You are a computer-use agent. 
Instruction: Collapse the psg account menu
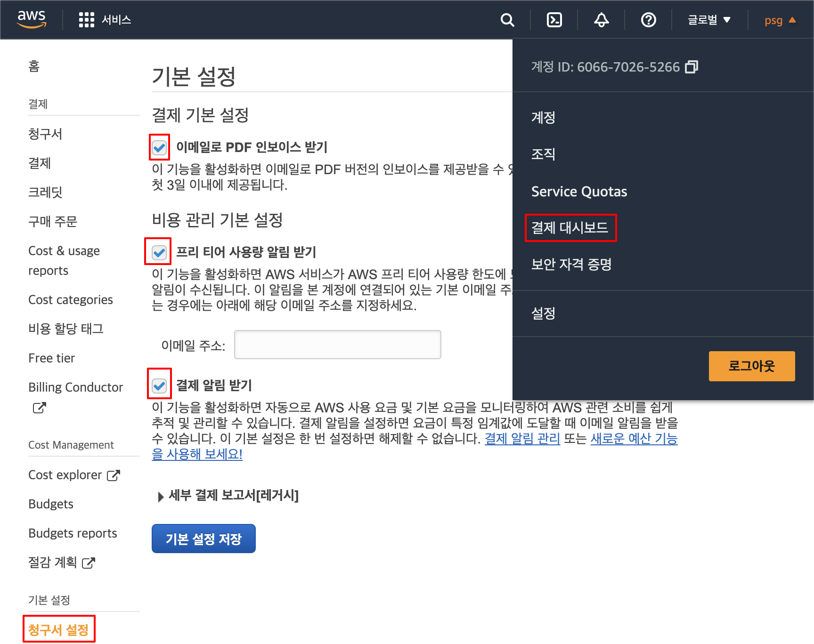pos(780,20)
